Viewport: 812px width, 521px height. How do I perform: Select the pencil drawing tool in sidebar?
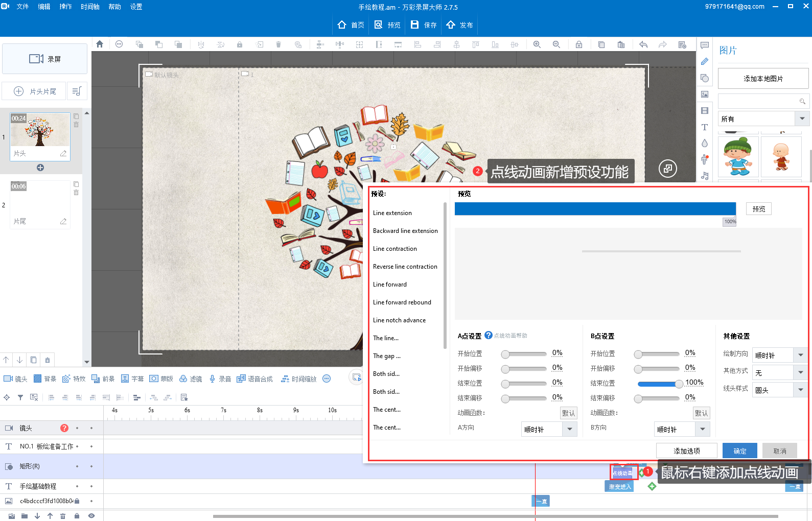tap(705, 61)
